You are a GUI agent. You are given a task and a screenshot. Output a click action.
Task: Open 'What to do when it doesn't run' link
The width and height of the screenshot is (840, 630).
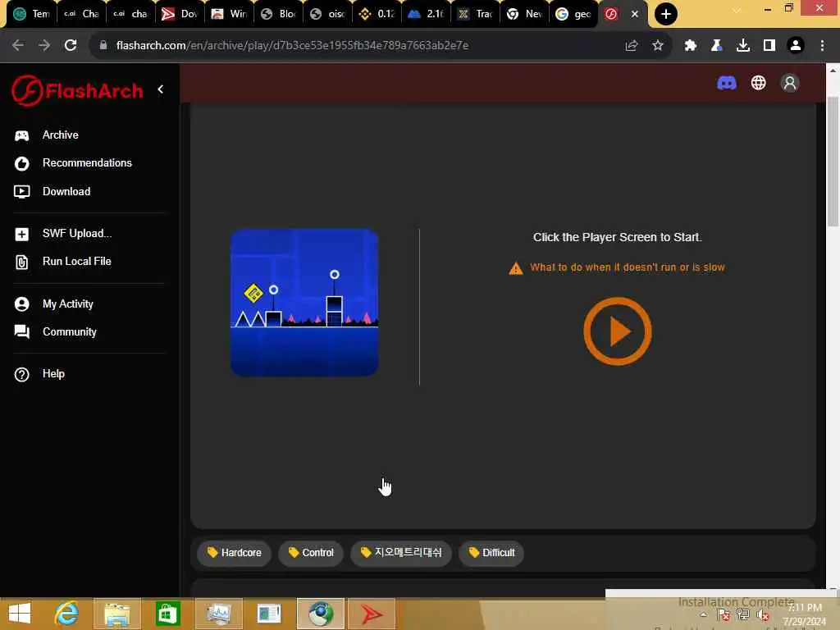pyautogui.click(x=627, y=267)
